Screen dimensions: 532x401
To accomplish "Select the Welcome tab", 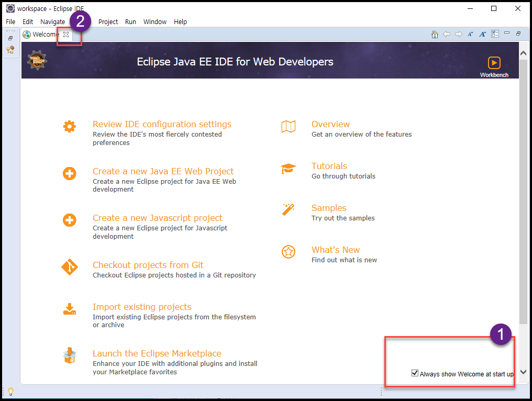I will click(46, 34).
